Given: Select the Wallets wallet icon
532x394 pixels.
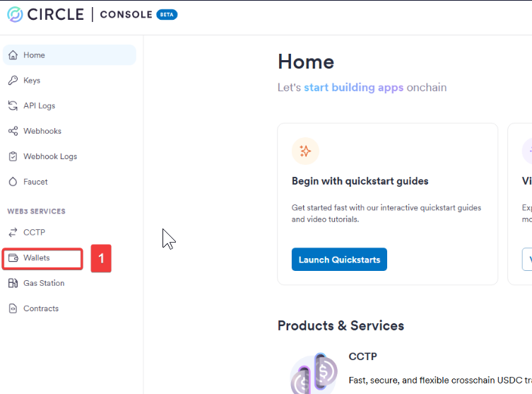Looking at the screenshot, I should pyautogui.click(x=13, y=257).
